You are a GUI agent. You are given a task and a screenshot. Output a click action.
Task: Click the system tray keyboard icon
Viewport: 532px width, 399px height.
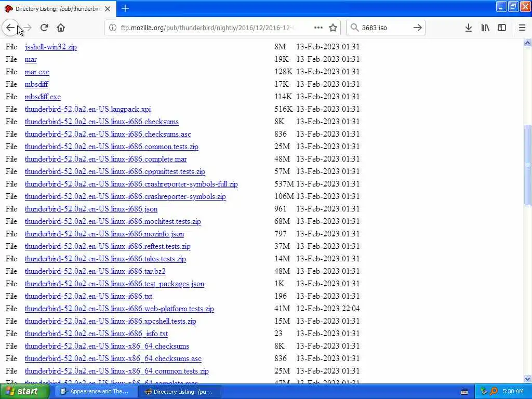[464, 392]
